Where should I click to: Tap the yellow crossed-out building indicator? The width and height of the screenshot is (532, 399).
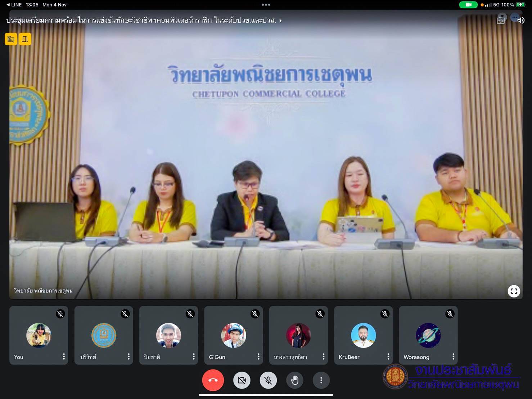coord(11,39)
